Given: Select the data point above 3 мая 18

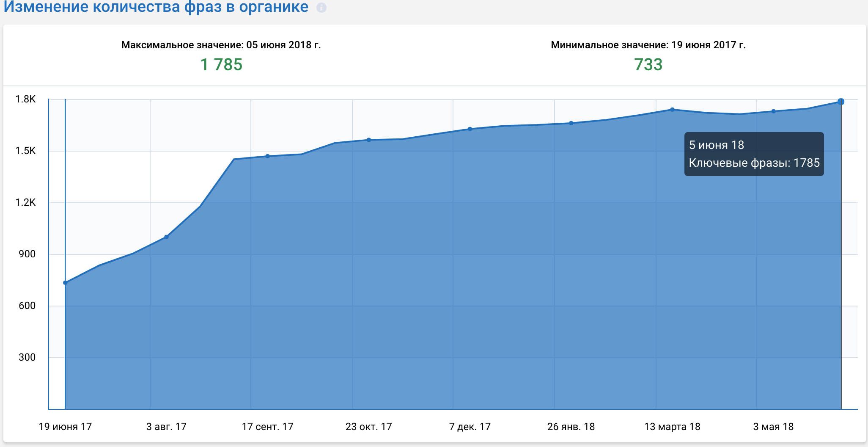Looking at the screenshot, I should tap(773, 111).
